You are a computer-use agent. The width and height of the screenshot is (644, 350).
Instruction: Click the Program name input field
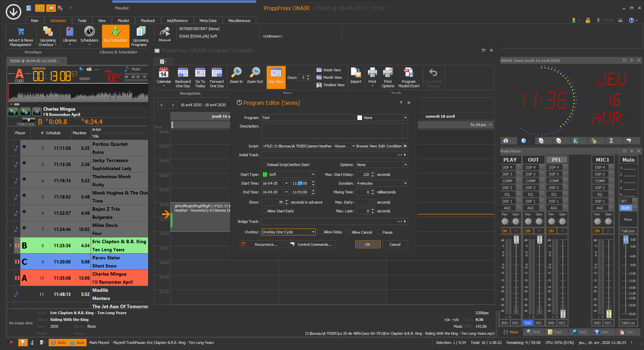(307, 118)
